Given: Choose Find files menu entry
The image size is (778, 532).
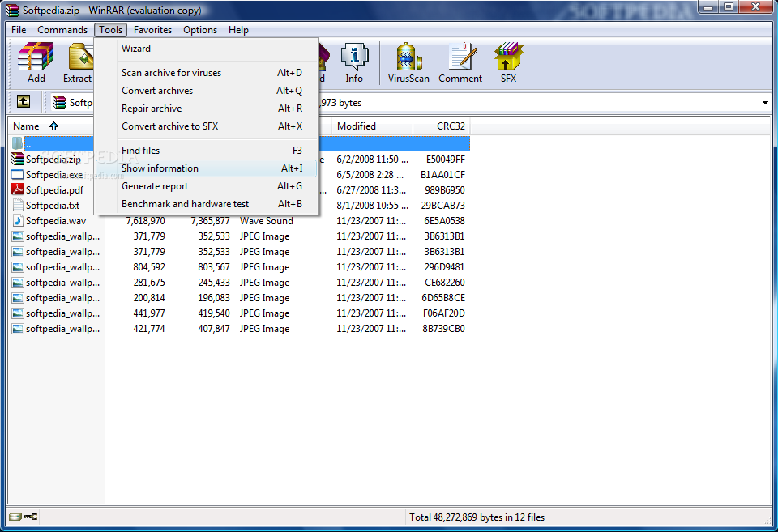Looking at the screenshot, I should point(207,151).
